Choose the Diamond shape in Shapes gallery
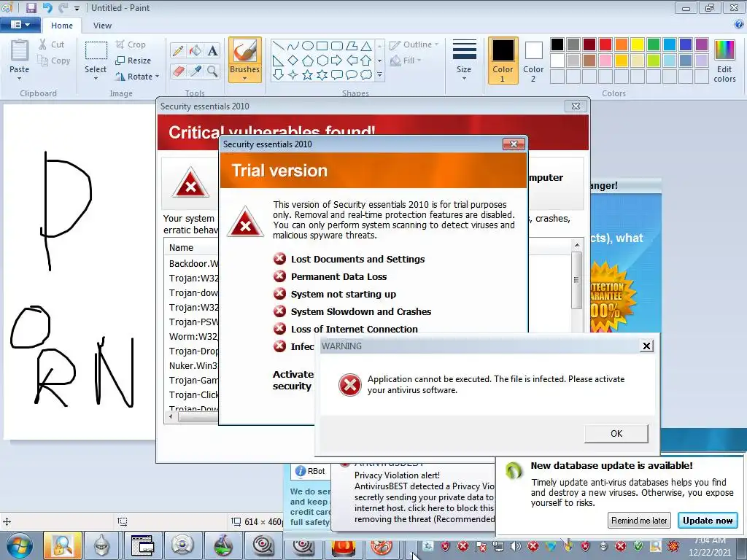Image resolution: width=747 pixels, height=560 pixels. pos(293,61)
